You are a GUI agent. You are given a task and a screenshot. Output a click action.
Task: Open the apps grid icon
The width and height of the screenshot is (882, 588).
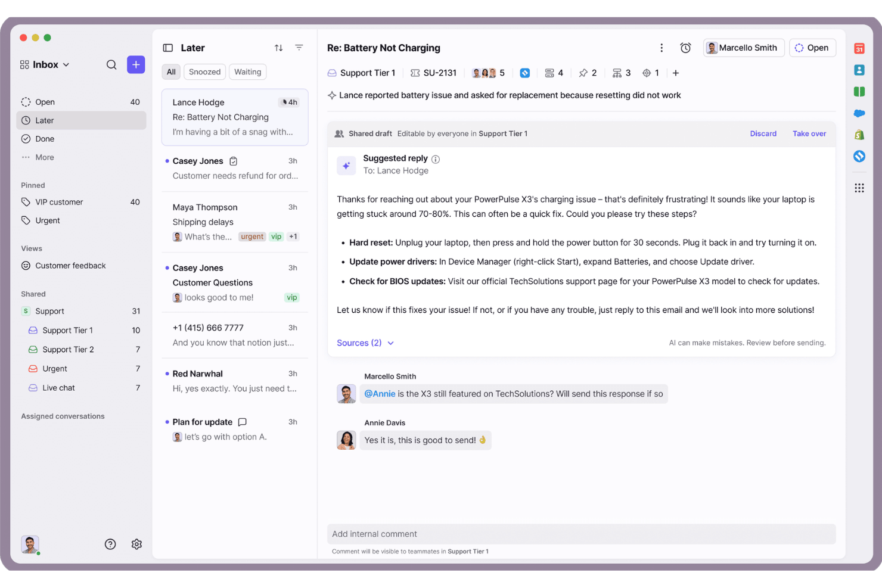click(x=859, y=188)
